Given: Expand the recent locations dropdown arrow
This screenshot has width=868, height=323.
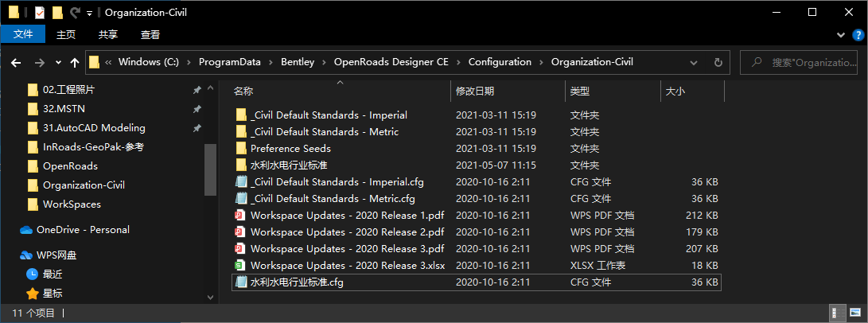Looking at the screenshot, I should (58, 62).
